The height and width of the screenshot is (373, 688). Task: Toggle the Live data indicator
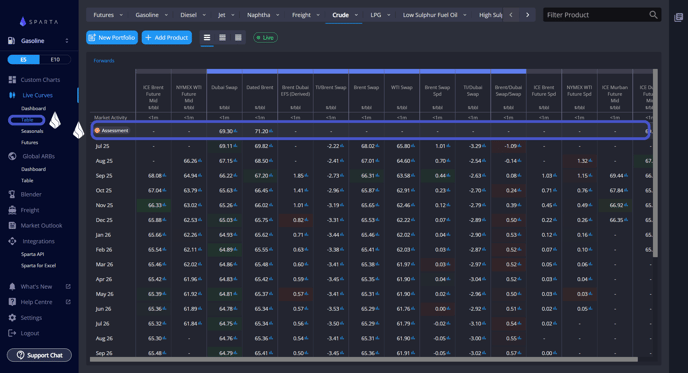point(265,38)
